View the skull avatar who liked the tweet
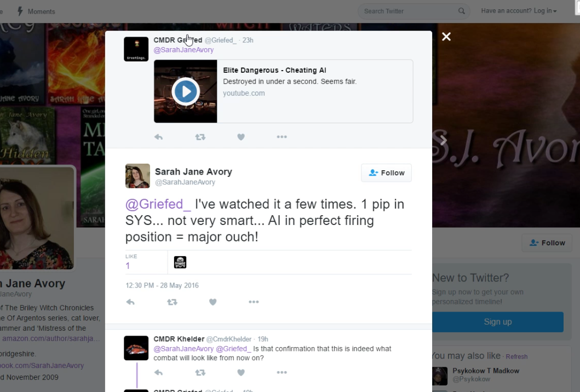580x392 pixels. point(180,263)
